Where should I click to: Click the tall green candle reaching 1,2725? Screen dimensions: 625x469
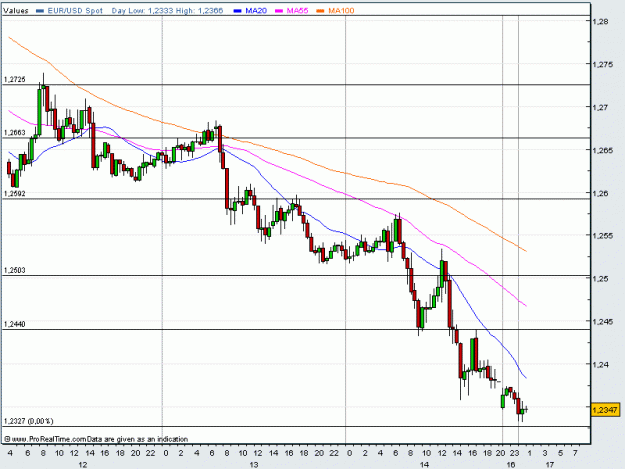[39, 112]
